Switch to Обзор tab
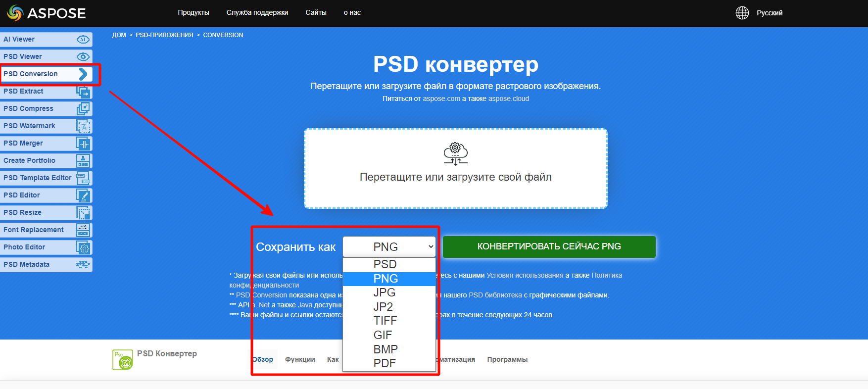Viewport: 868px width, 389px height. [x=263, y=359]
